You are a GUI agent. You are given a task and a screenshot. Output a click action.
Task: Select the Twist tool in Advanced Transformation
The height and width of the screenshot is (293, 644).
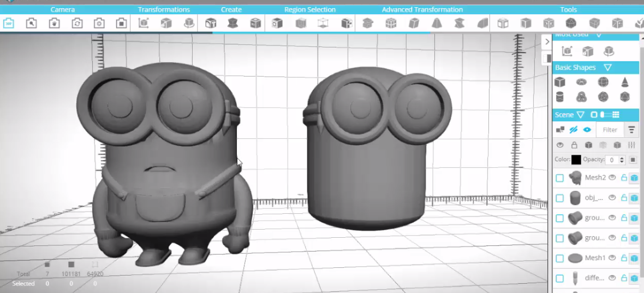[460, 23]
